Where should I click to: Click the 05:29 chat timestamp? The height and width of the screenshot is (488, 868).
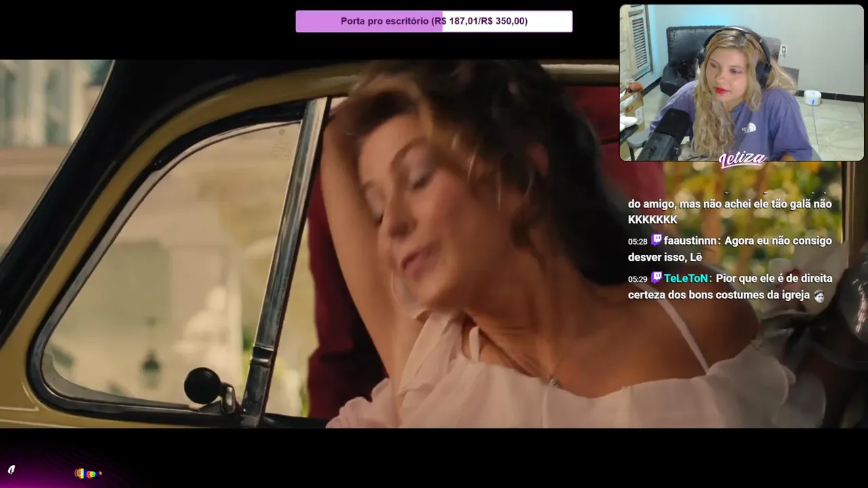point(637,279)
